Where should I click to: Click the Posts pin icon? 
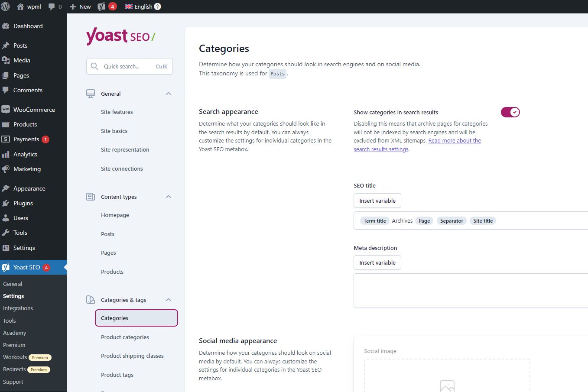[6, 45]
